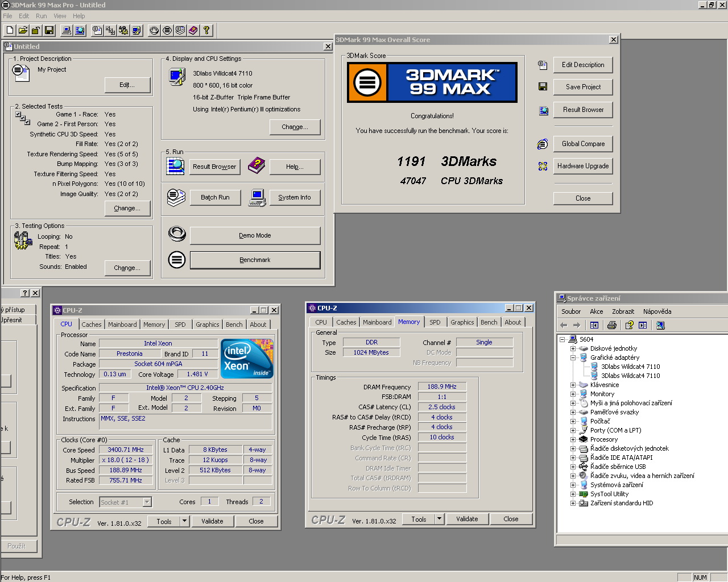Click the purple book icon beside Help button
The image size is (728, 582).
click(x=257, y=166)
